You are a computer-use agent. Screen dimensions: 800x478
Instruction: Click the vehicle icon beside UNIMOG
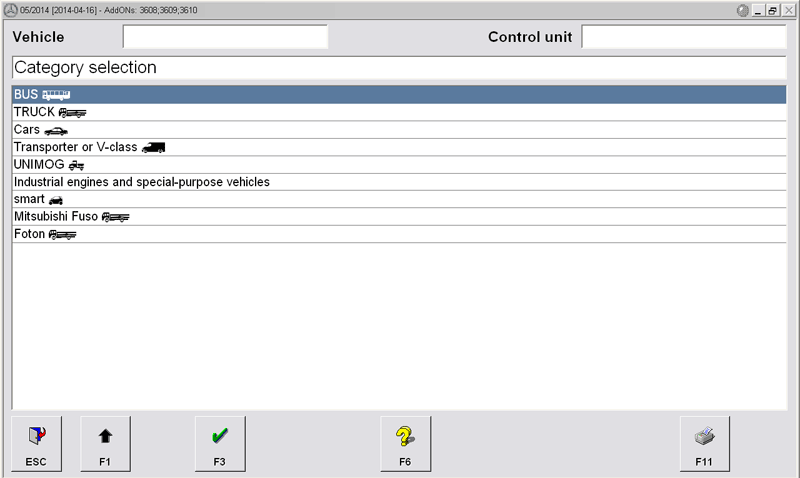(x=76, y=165)
